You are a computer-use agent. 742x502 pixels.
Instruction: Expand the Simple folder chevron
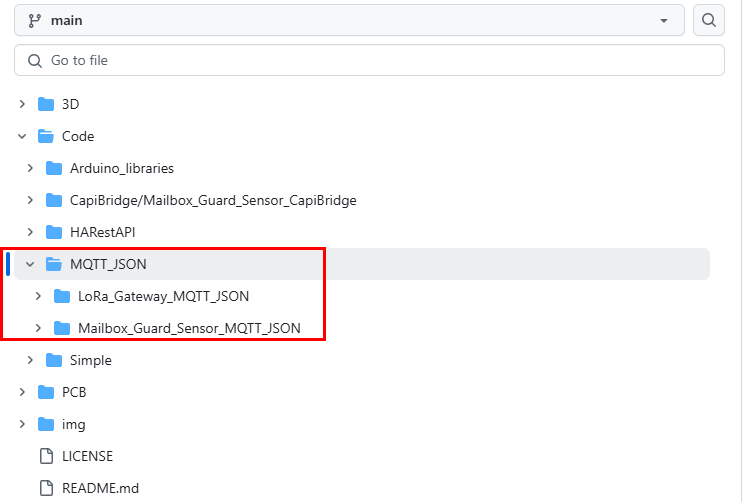(x=30, y=360)
